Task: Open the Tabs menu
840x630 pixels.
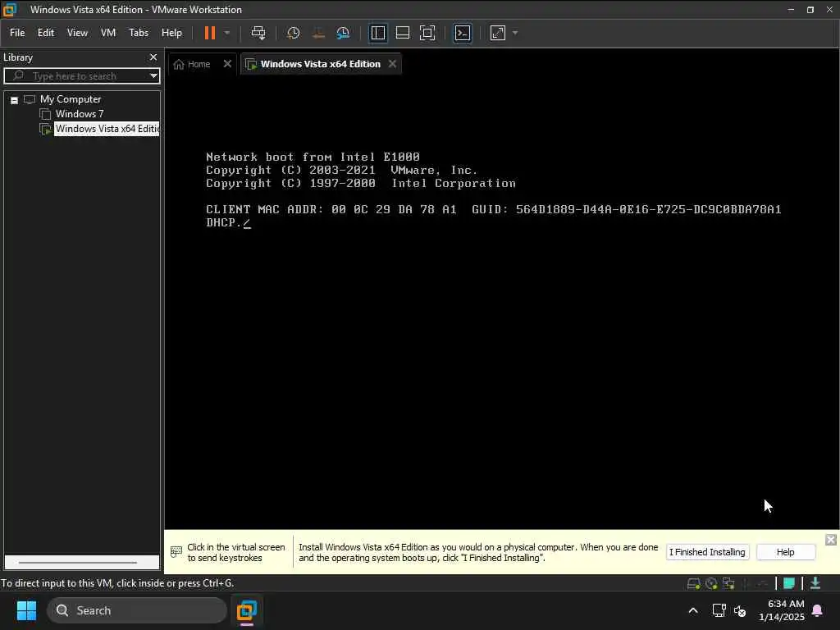Action: tap(139, 33)
